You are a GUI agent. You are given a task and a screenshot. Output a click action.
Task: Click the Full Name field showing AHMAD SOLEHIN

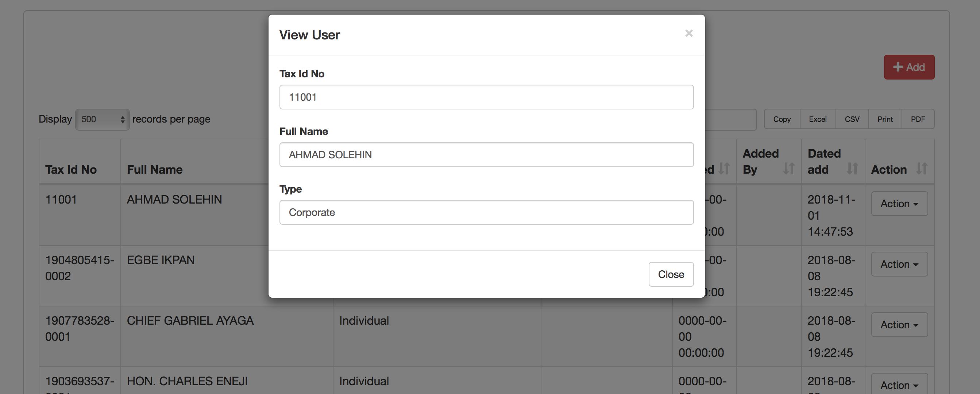(x=486, y=155)
